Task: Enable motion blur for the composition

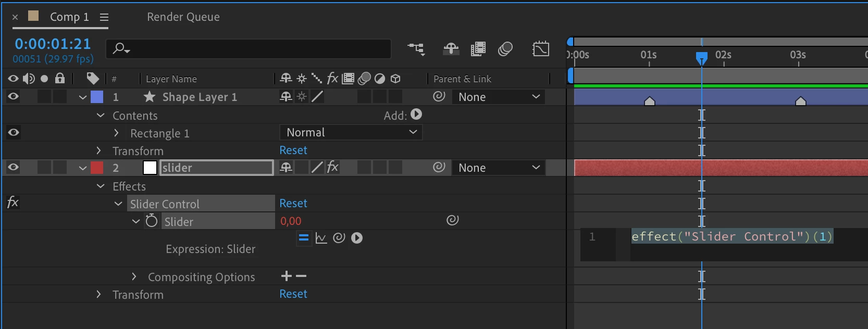Action: click(505, 49)
